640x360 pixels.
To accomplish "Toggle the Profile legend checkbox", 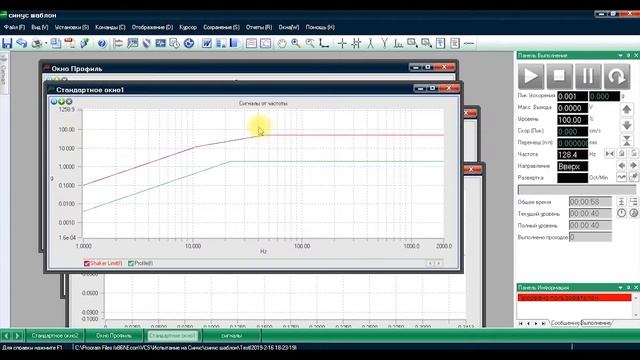I will click(x=131, y=264).
